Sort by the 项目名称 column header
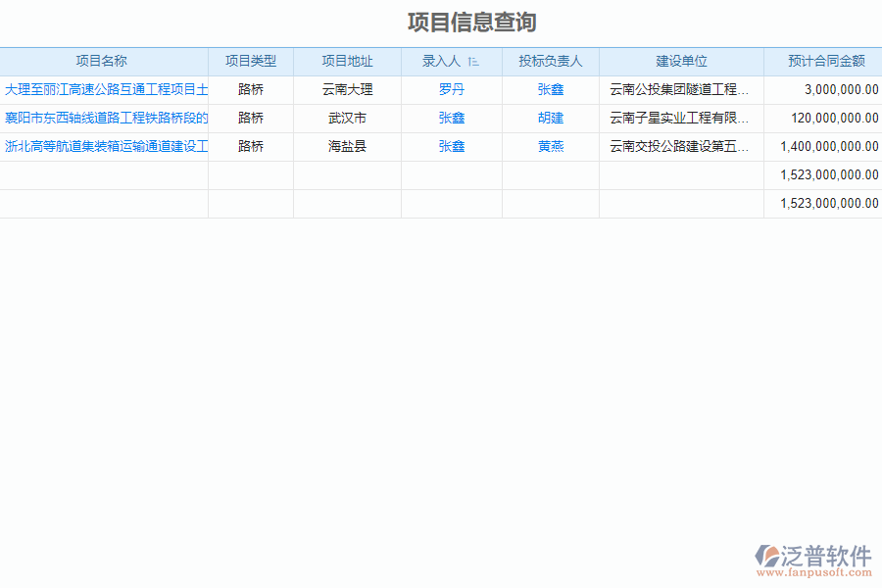Screen dimensions: 882x588 point(102,61)
